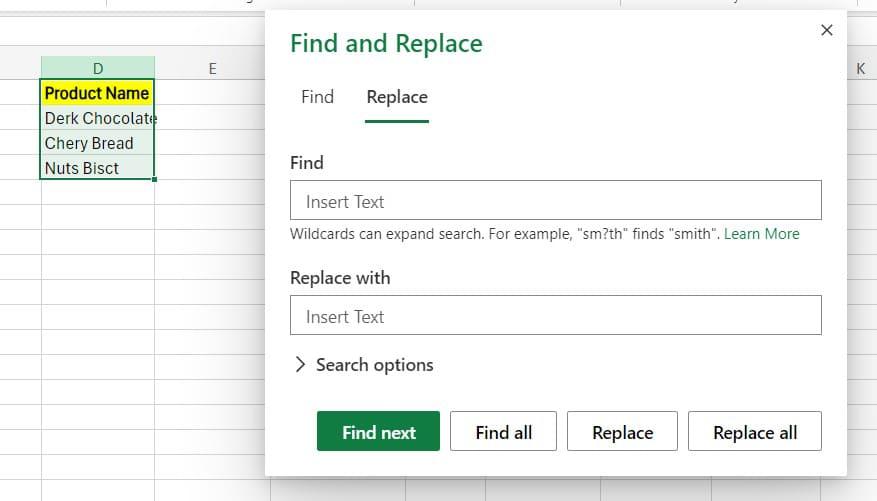Expand Search options chevron

300,365
